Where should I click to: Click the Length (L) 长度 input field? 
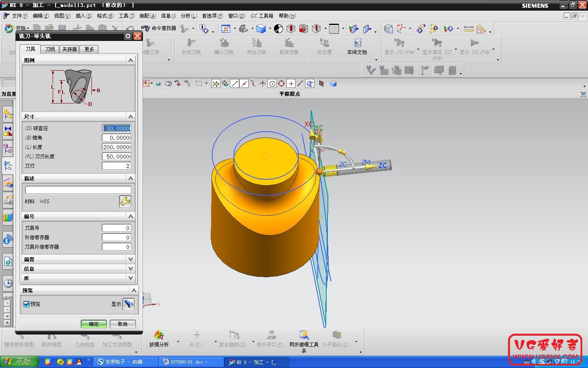click(x=117, y=147)
